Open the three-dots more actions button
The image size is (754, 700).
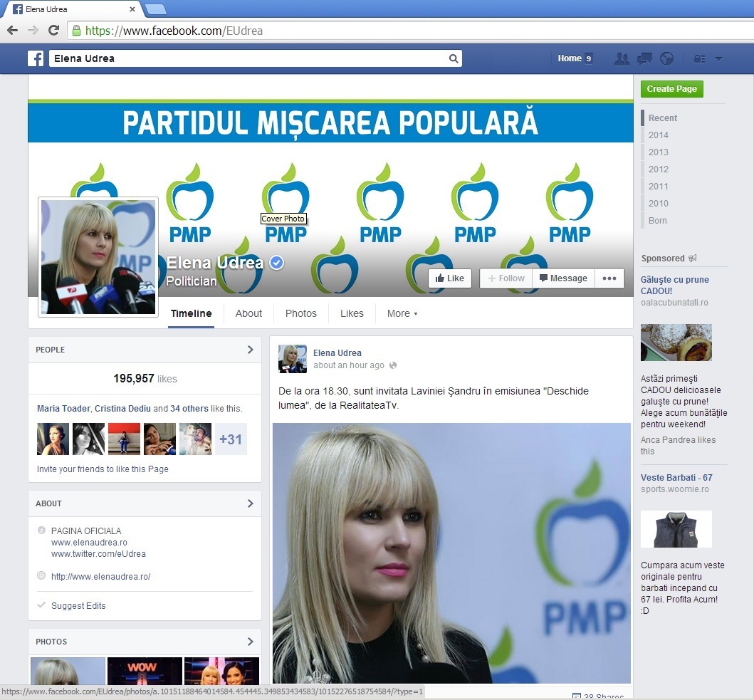609,278
